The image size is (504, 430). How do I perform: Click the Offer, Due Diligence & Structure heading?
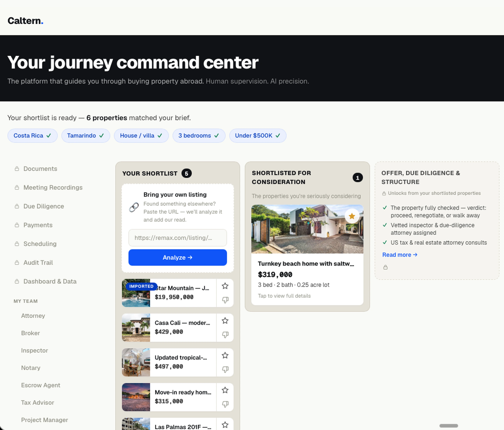coord(421,177)
